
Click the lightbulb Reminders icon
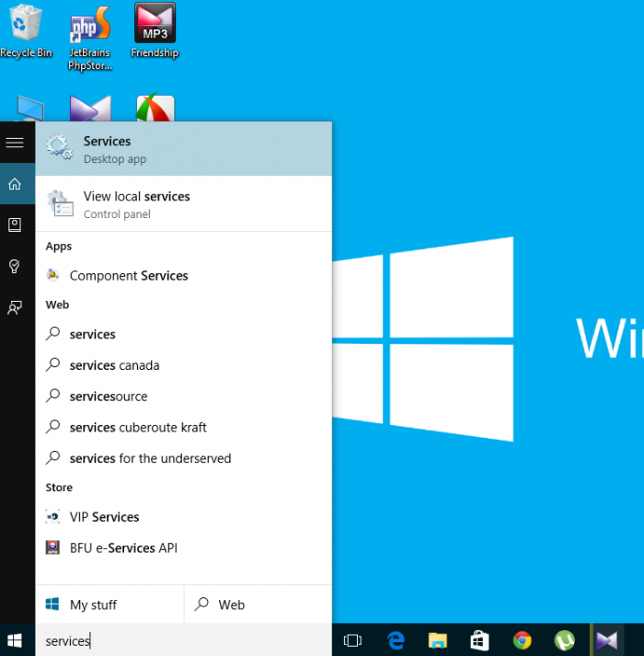[15, 266]
